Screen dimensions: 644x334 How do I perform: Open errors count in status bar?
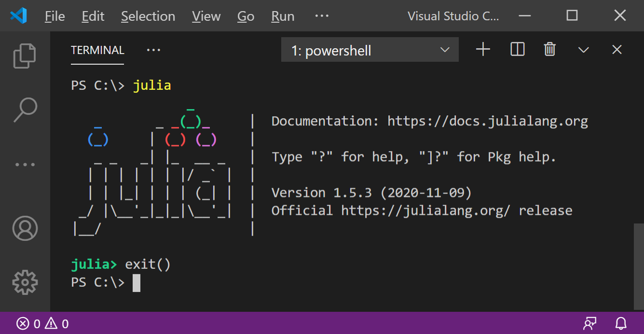point(29,323)
